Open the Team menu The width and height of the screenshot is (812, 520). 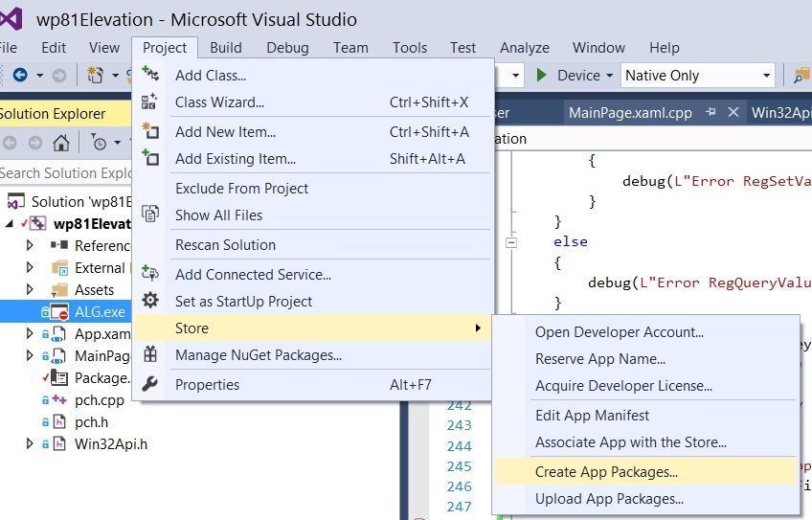350,48
